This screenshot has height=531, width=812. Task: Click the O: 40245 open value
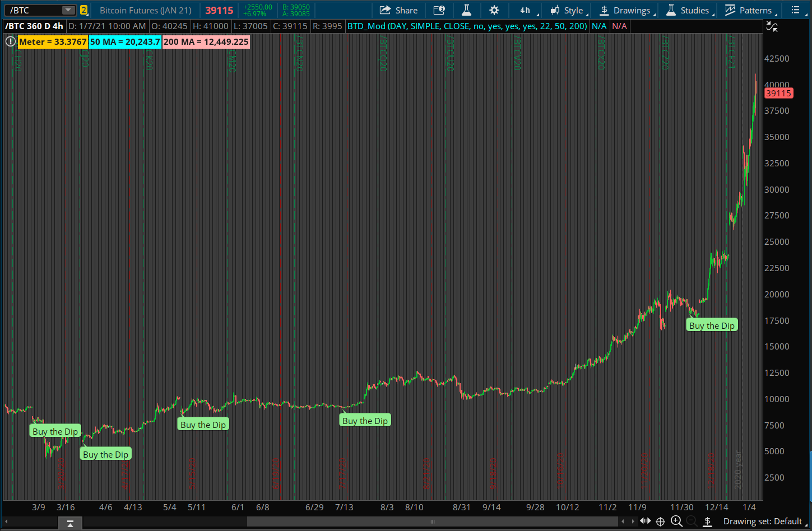pyautogui.click(x=170, y=26)
